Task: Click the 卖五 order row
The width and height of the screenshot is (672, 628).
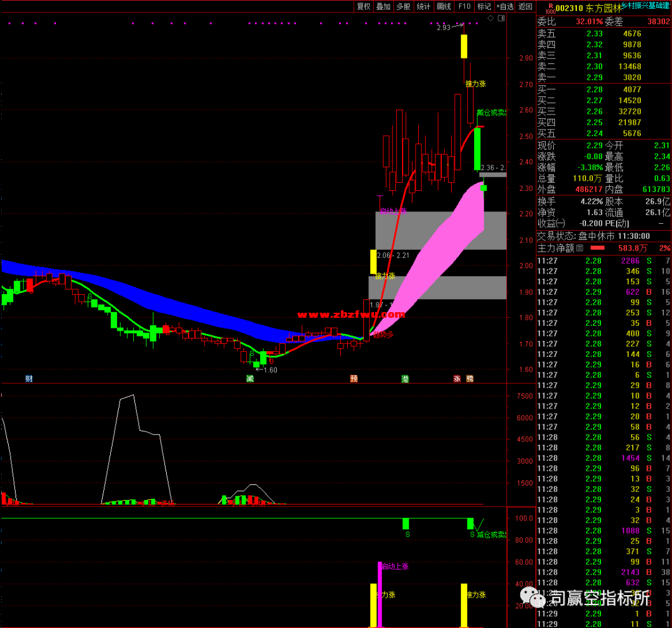Action: click(604, 34)
